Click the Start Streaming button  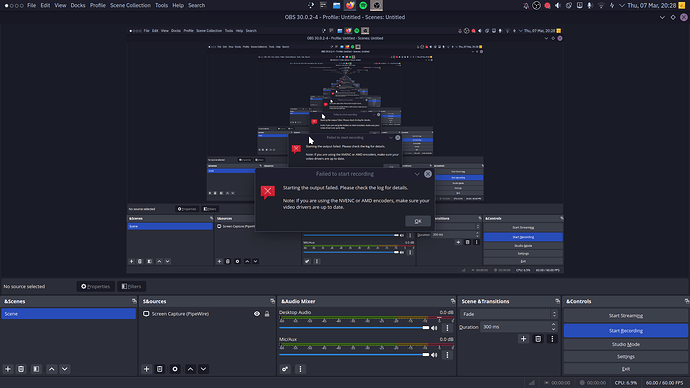[626, 315]
